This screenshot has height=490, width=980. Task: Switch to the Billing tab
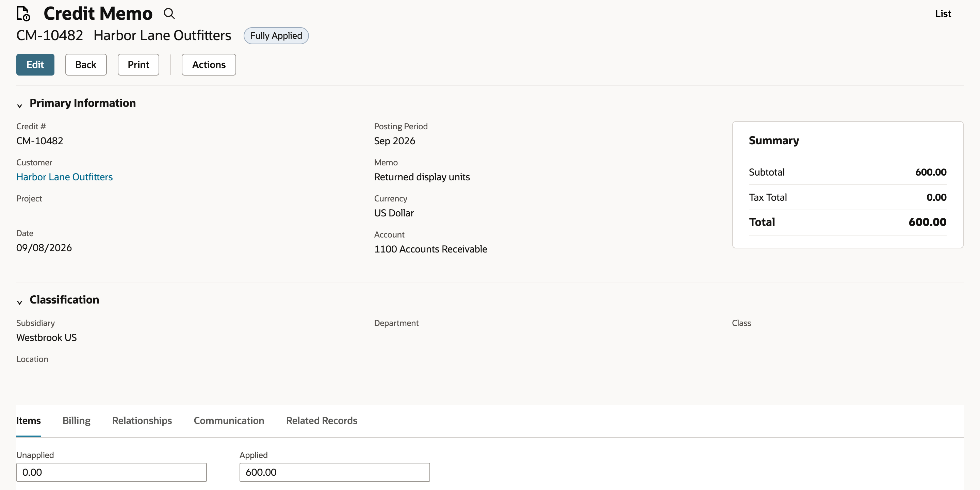pos(77,420)
